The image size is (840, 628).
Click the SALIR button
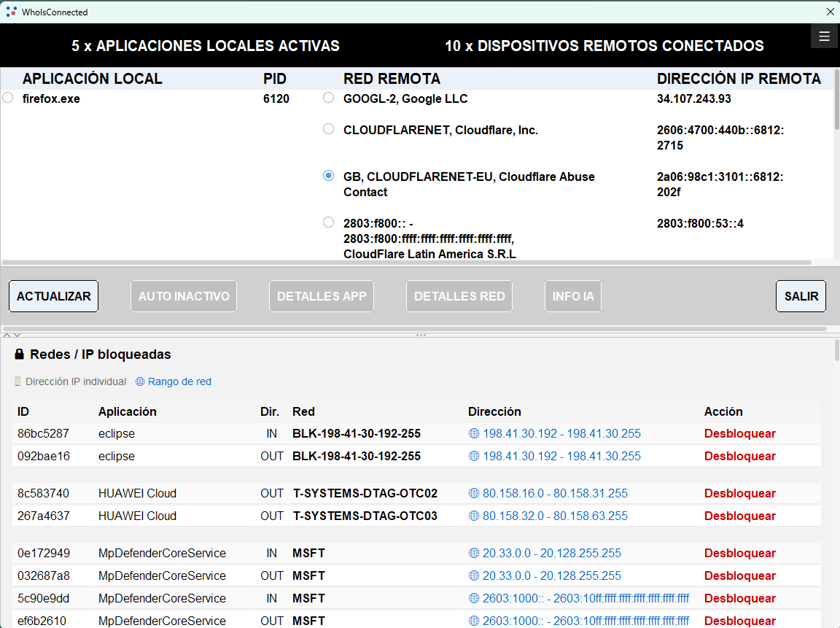click(x=801, y=296)
